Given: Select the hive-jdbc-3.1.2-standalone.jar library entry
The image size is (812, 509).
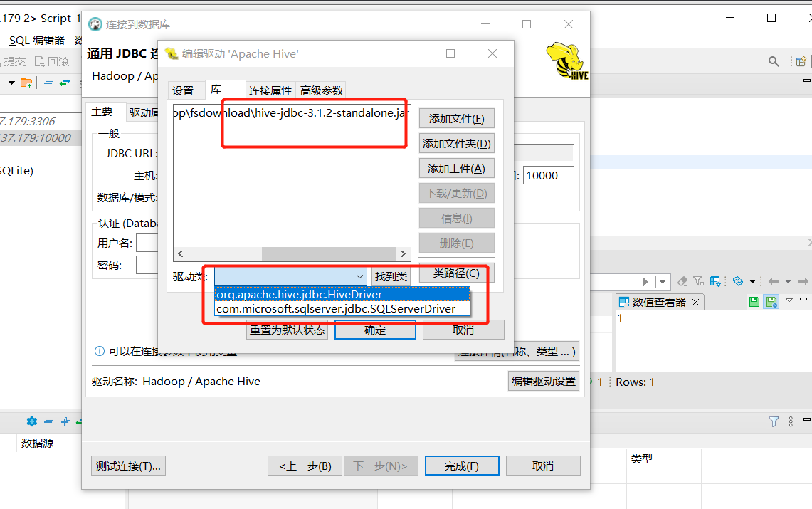Looking at the screenshot, I should tap(292, 113).
